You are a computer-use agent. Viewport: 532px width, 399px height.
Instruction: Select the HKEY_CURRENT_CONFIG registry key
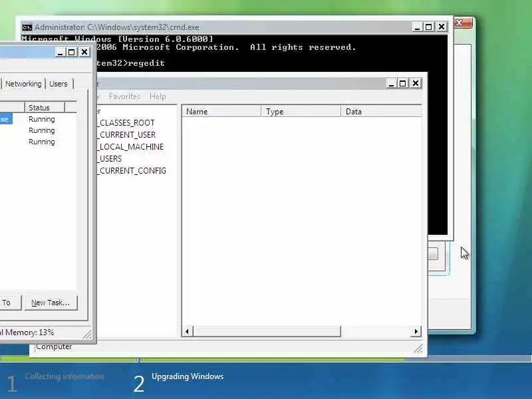132,170
